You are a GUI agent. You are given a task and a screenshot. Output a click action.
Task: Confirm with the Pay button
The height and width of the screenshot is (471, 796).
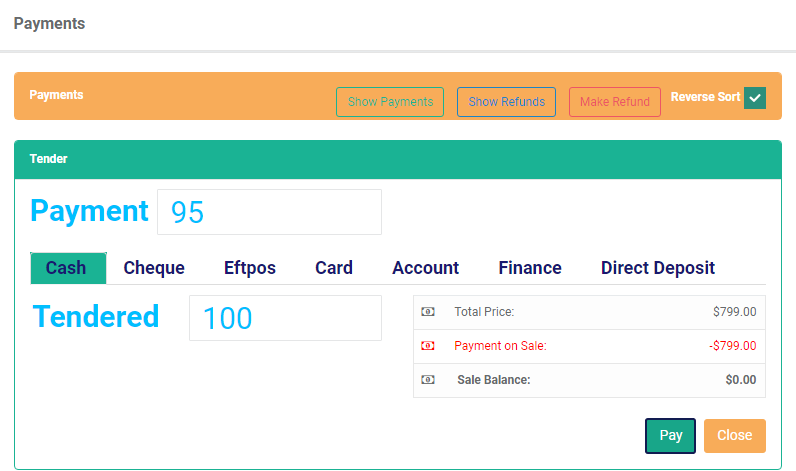tap(671, 435)
